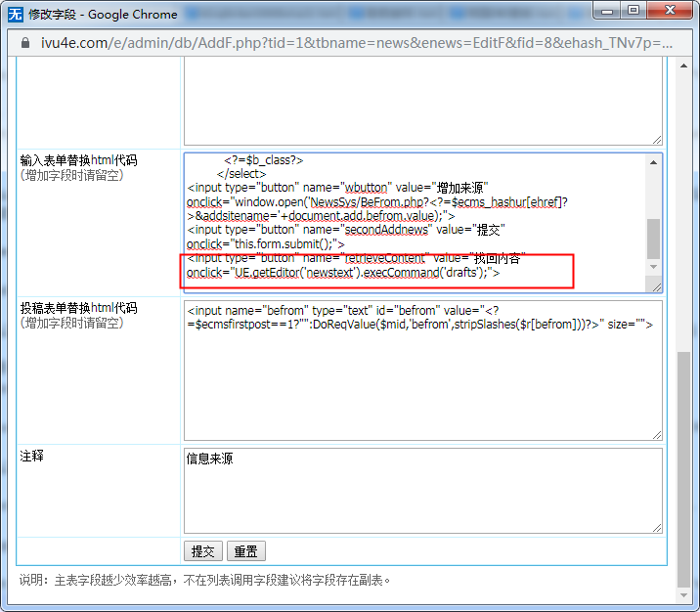The image size is (700, 612).
Task: Focus the 投稿表单替换html代码 textarea
Action: [422, 383]
